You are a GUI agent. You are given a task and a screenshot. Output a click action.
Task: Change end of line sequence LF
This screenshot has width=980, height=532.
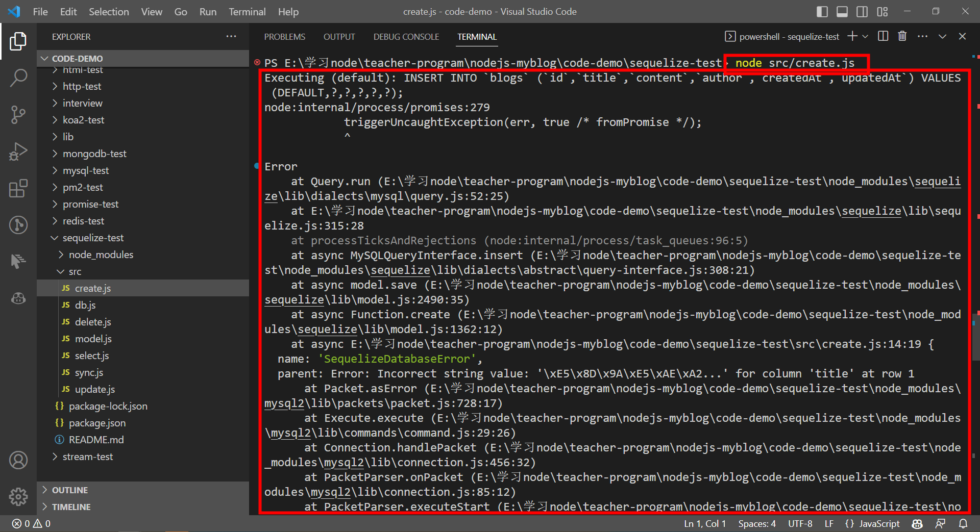tap(829, 524)
